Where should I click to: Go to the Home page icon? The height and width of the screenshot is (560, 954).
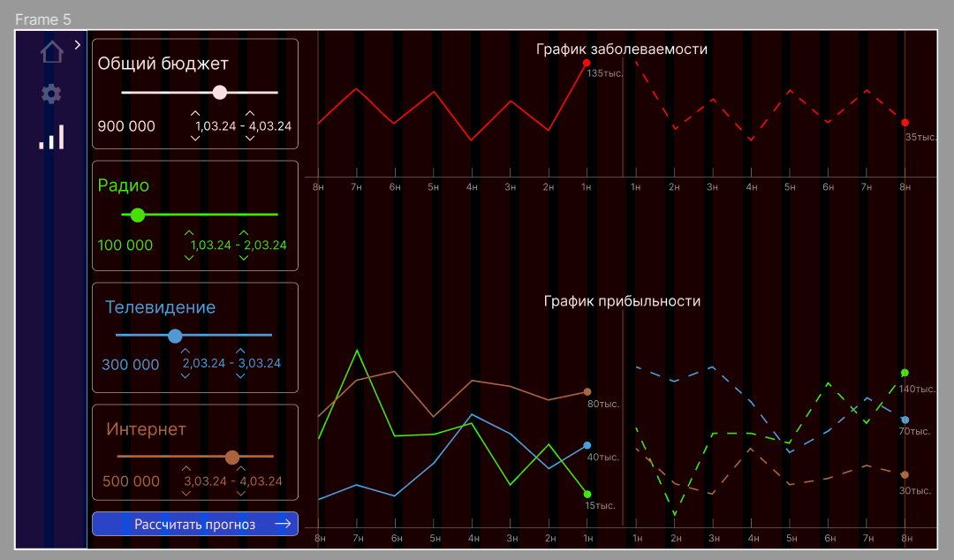click(x=52, y=52)
